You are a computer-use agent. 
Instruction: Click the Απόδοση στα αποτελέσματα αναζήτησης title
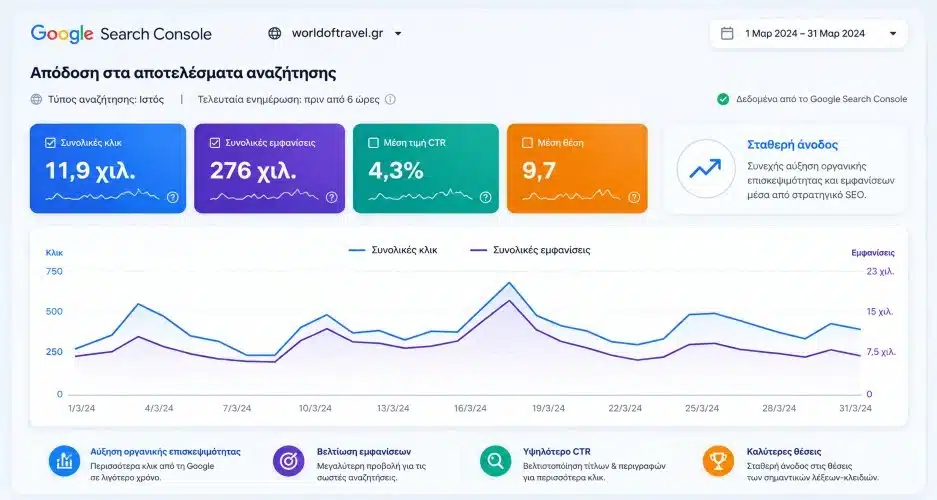pos(183,73)
